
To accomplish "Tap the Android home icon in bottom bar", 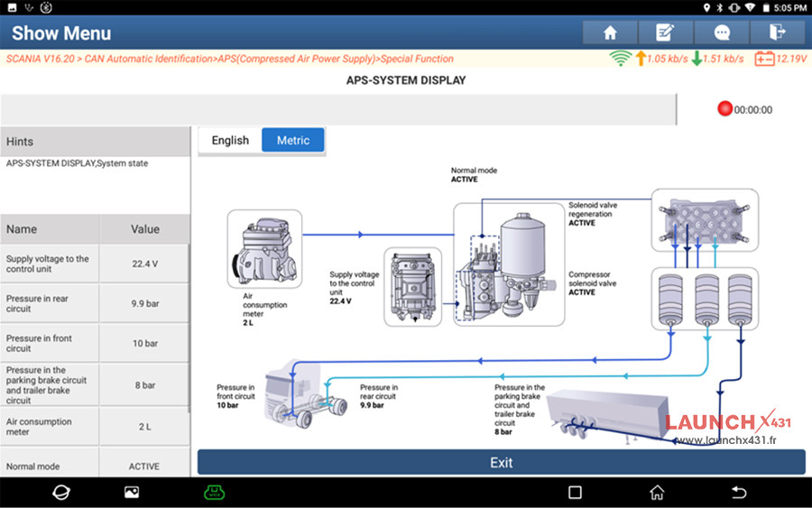I will [657, 492].
